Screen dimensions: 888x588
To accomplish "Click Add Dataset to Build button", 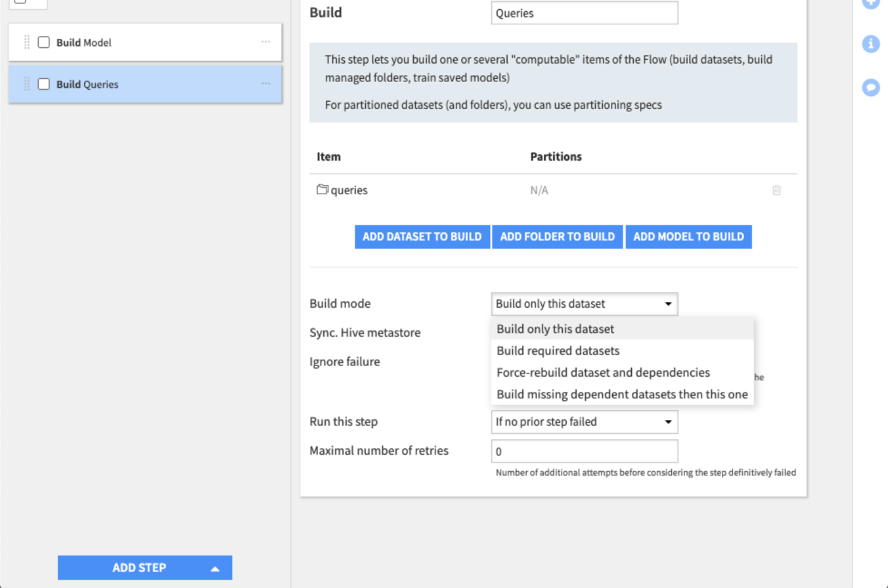I will point(422,237).
